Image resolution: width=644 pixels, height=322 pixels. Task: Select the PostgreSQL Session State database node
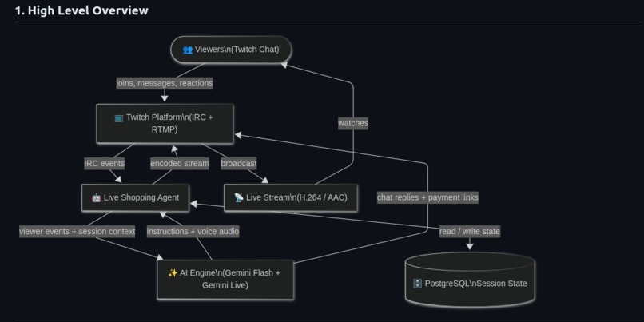[x=470, y=280]
